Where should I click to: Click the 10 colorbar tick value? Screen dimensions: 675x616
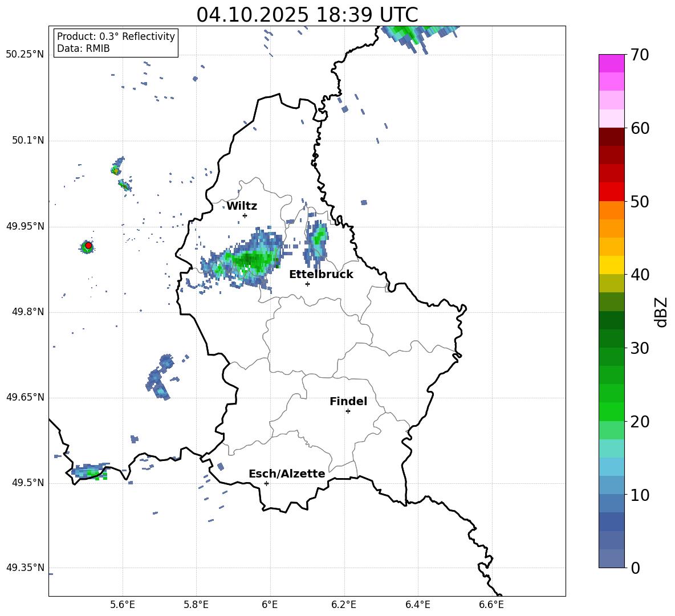pos(640,495)
